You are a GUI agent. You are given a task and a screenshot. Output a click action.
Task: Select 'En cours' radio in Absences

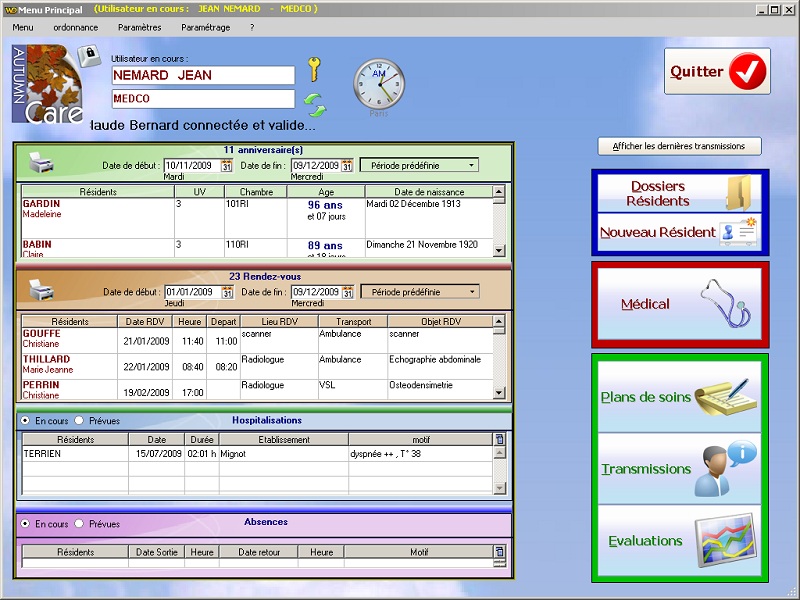tap(26, 524)
